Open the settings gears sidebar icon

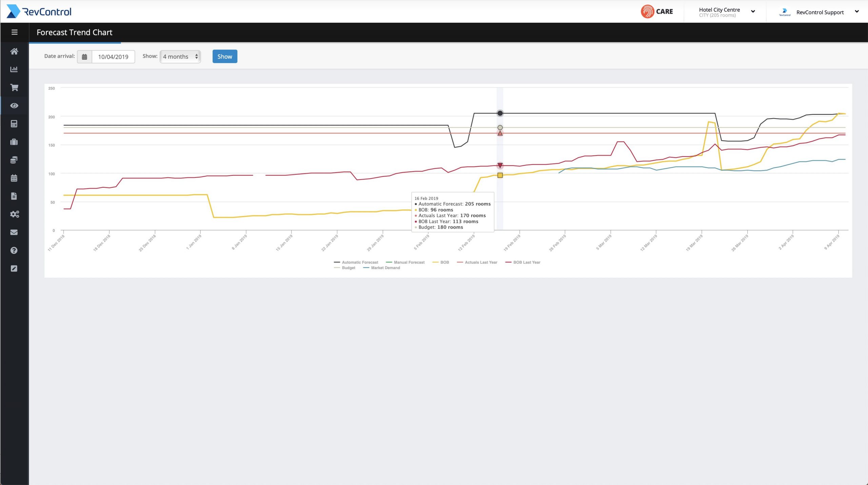coord(14,214)
